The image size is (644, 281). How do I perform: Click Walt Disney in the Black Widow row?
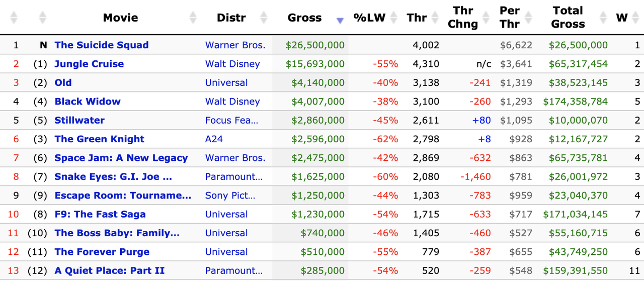pos(232,102)
